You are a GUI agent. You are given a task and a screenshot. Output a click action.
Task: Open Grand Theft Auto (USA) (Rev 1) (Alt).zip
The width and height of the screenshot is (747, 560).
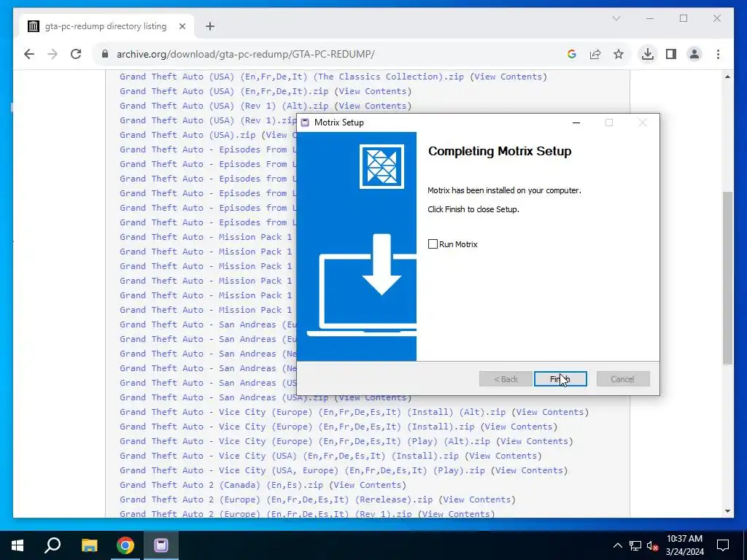(224, 106)
